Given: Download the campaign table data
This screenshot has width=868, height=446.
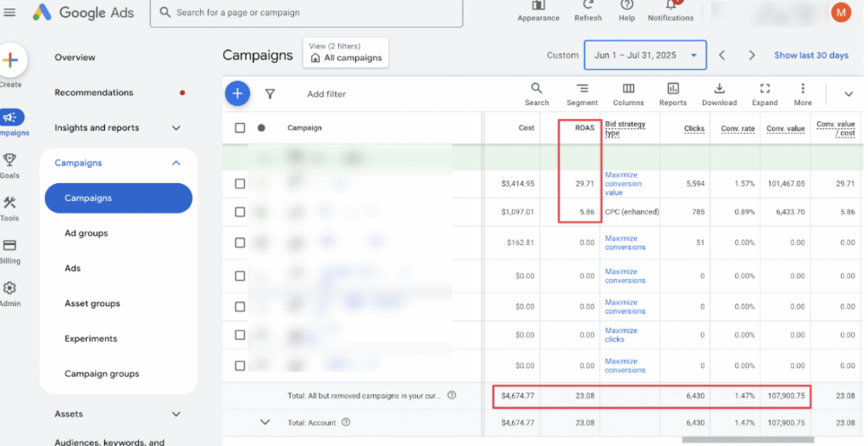Looking at the screenshot, I should pyautogui.click(x=719, y=88).
